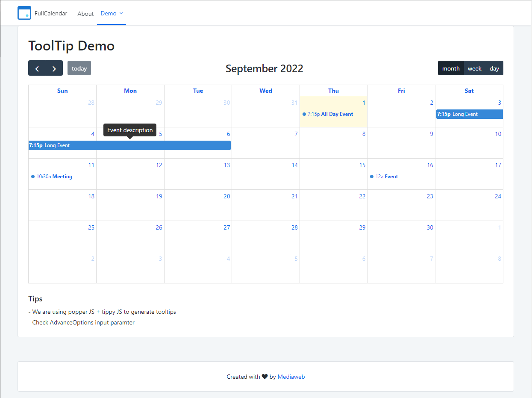This screenshot has height=398, width=532.
Task: Expand the Demo dropdown menu
Action: pyautogui.click(x=112, y=13)
